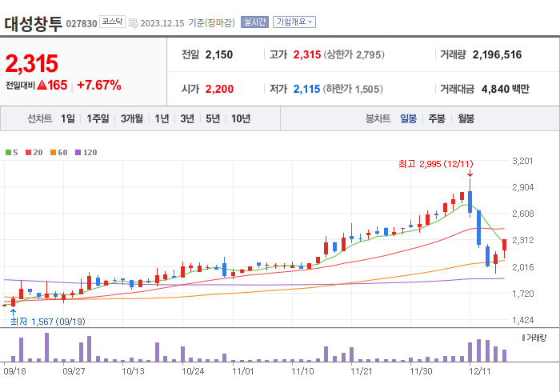Click the previous close value 2,150
This screenshot has height=392, width=560.
click(219, 54)
